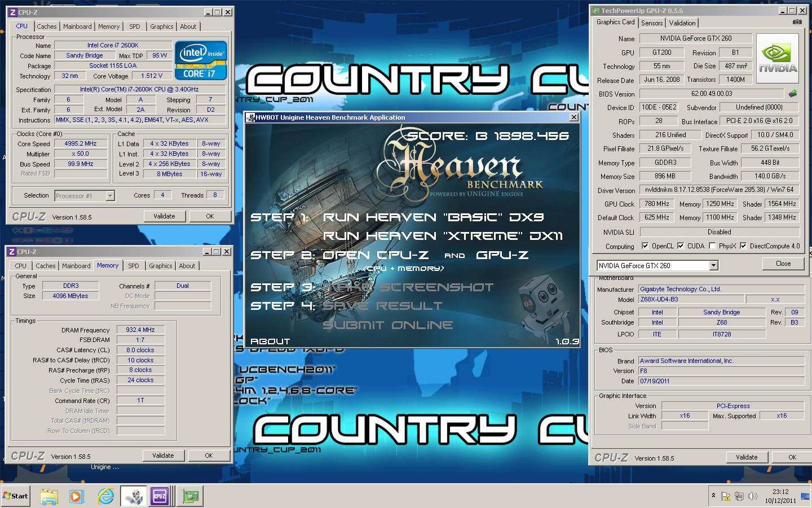Screen dimensions: 812x508
Task: Close the HWBOT Heaven Benchmark window
Action: tap(573, 117)
